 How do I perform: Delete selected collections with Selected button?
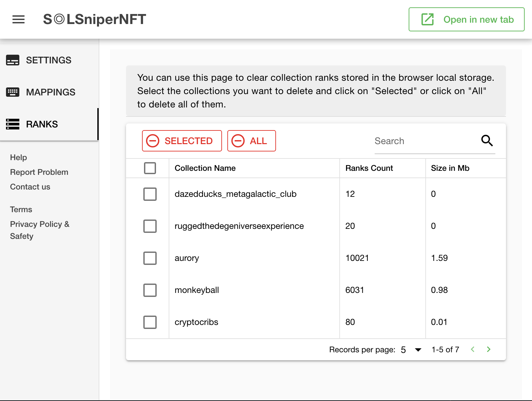pos(182,141)
